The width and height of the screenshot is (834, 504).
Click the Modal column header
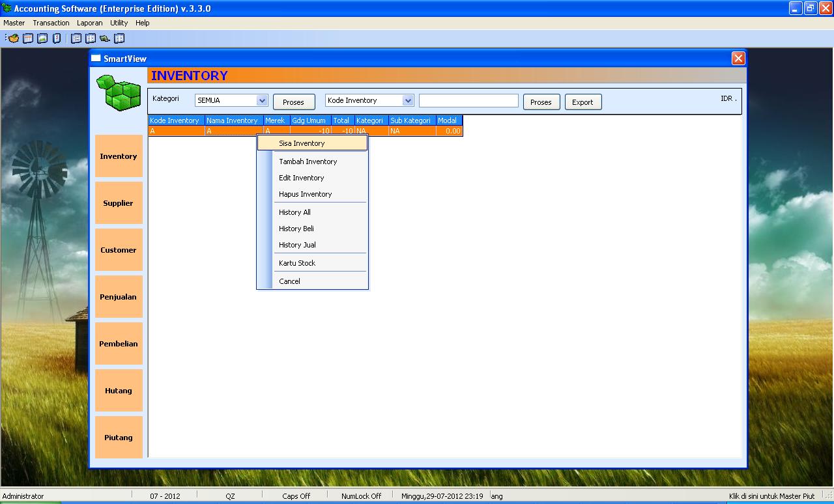click(450, 120)
